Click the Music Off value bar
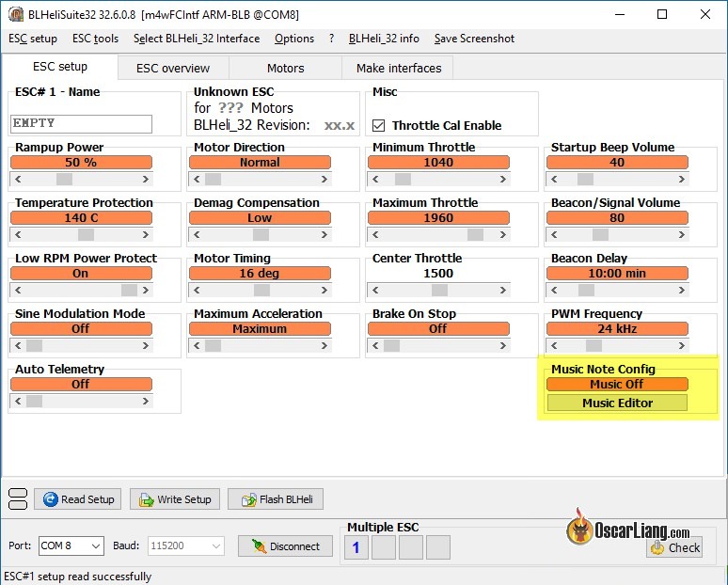728x585 pixels. coord(617,384)
